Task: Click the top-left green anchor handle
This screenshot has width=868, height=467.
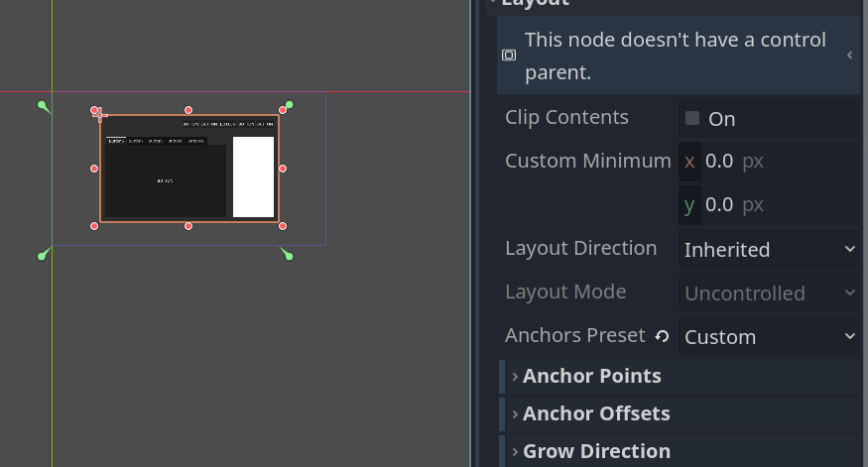Action: tap(43, 105)
